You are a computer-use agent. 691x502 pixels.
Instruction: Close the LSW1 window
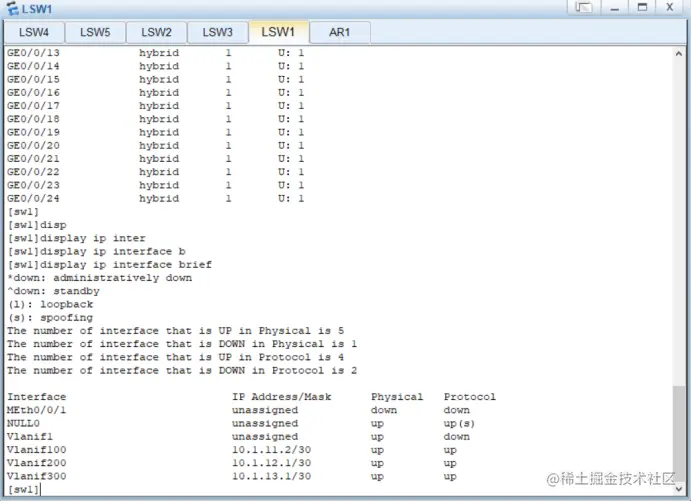tap(670, 7)
